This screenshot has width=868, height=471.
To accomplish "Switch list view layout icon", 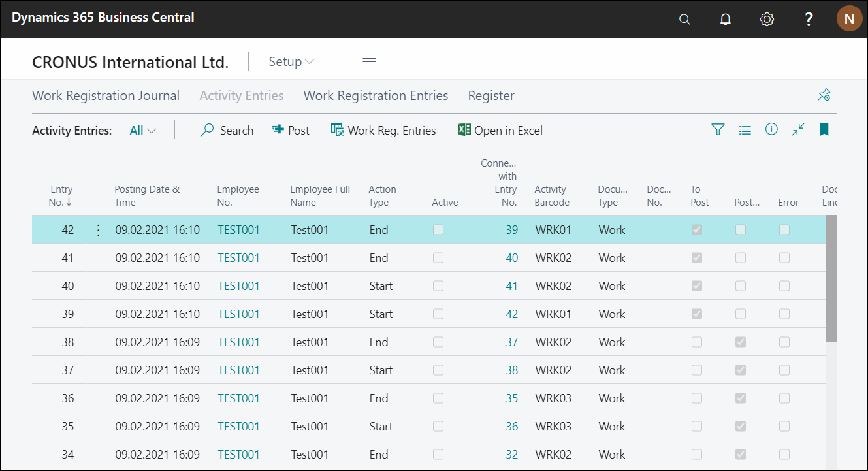I will tap(745, 130).
